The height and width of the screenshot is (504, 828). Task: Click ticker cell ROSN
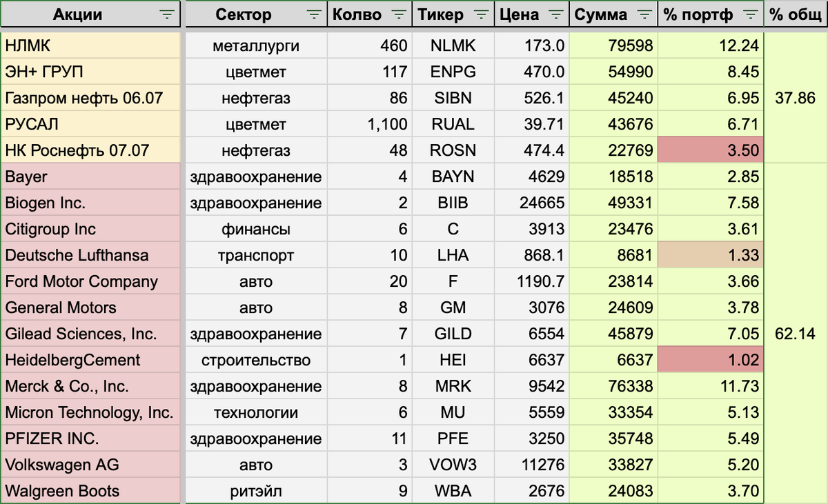[x=453, y=151]
